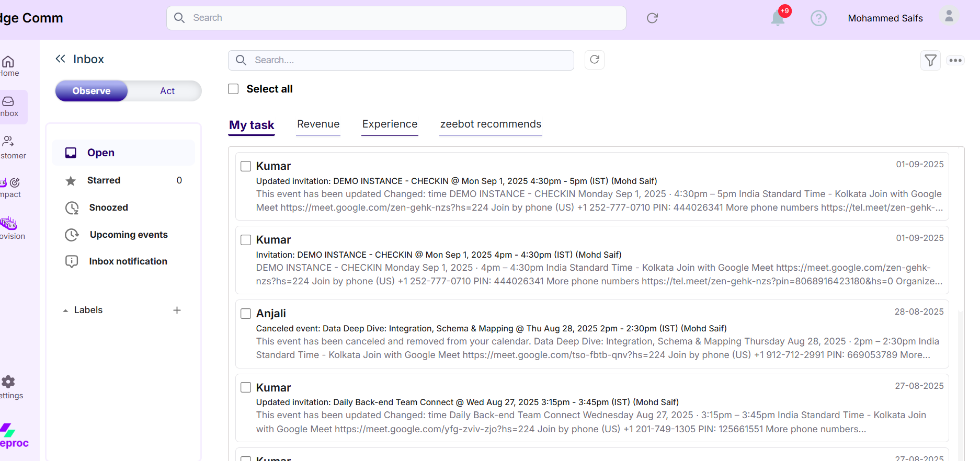Check the Select all checkbox
Image resolution: width=980 pixels, height=461 pixels.
[233, 89]
